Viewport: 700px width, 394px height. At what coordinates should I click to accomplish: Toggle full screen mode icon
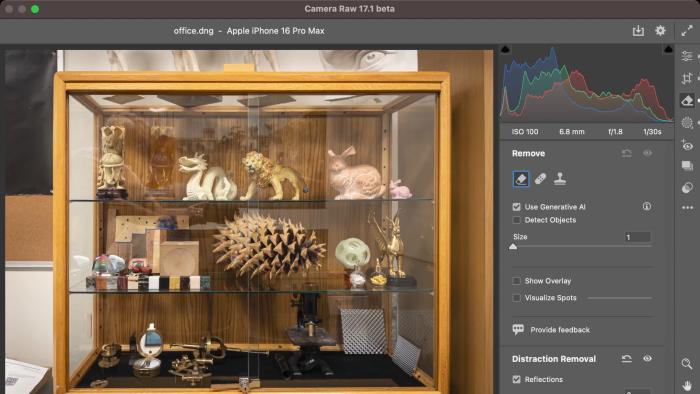[x=687, y=31]
